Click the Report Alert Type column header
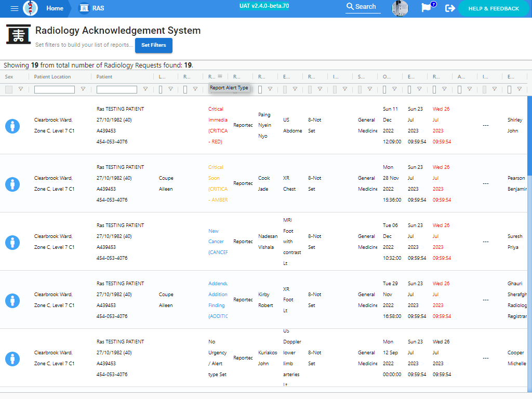Image resolution: width=532 pixels, height=399 pixels. [x=212, y=77]
